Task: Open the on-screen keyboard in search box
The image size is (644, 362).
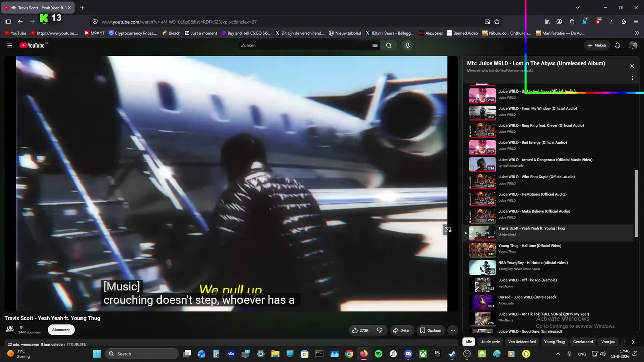Action: [375, 45]
